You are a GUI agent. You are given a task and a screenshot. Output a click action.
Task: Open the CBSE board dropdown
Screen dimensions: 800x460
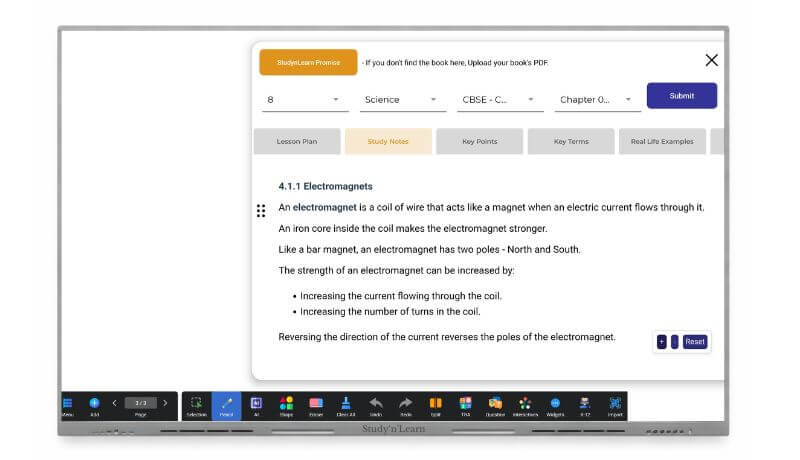(x=500, y=99)
